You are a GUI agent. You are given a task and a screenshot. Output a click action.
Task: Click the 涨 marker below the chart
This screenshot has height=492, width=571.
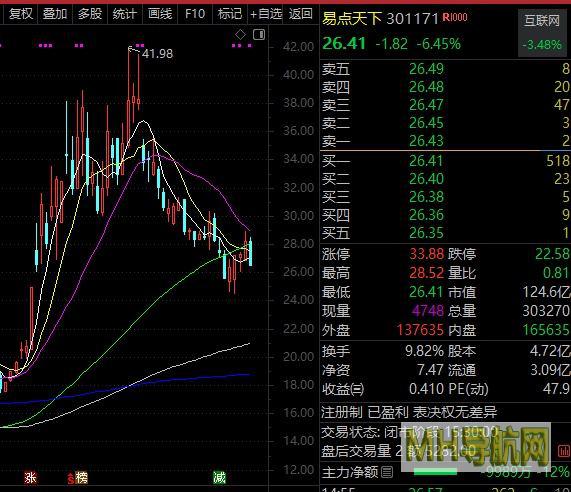coord(30,477)
